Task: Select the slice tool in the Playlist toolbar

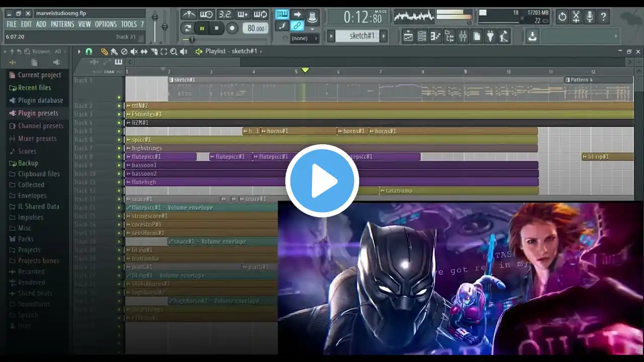Action: pos(154,51)
